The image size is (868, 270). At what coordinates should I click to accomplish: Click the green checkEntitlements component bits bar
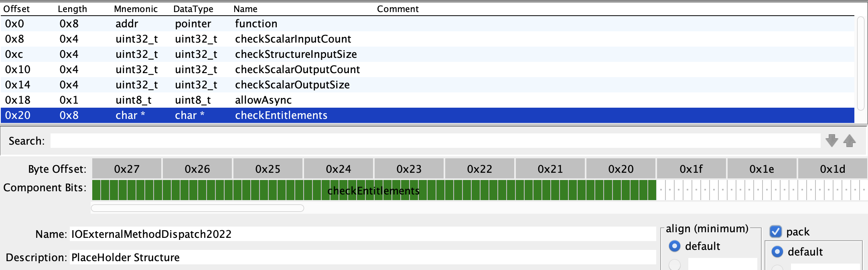(x=373, y=190)
